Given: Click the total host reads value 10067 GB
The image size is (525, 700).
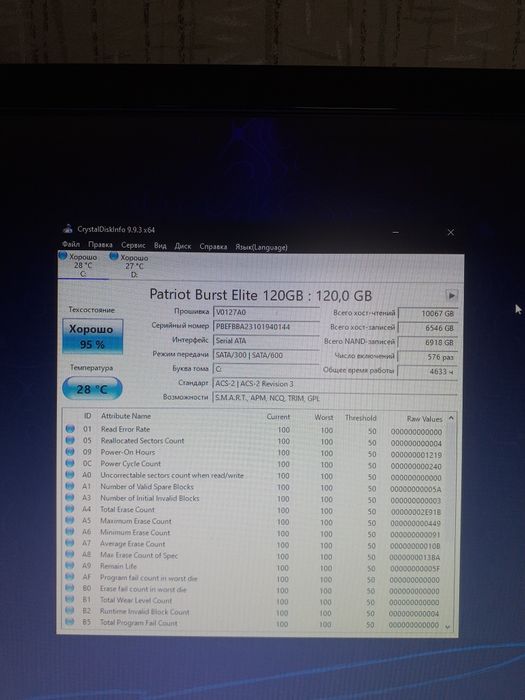Looking at the screenshot, I should pyautogui.click(x=427, y=313).
